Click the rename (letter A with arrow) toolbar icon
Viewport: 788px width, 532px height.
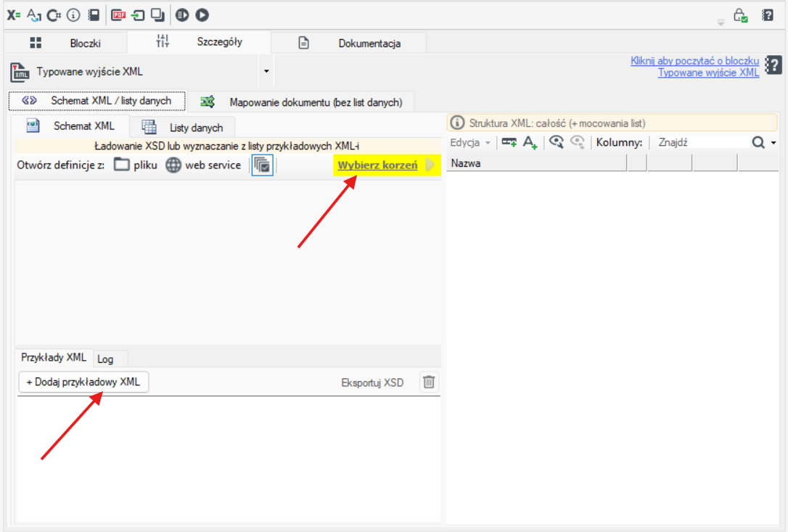pyautogui.click(x=33, y=15)
